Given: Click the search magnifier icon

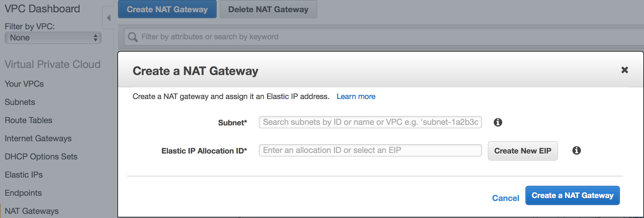Looking at the screenshot, I should click(x=133, y=37).
